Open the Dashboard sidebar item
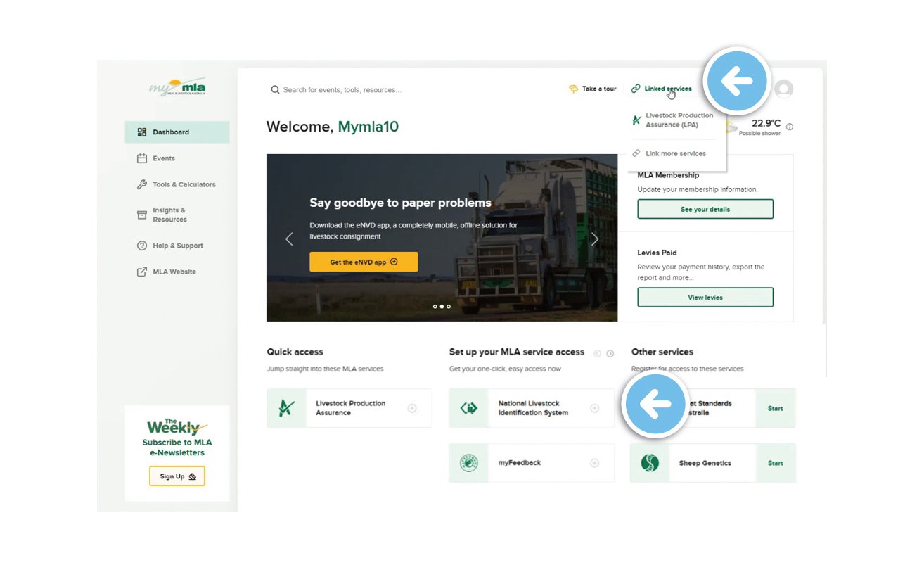Viewport: 924px width, 572px height. [177, 132]
